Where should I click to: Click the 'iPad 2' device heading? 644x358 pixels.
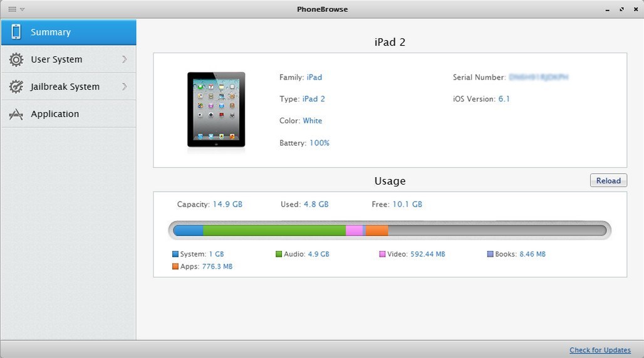390,42
